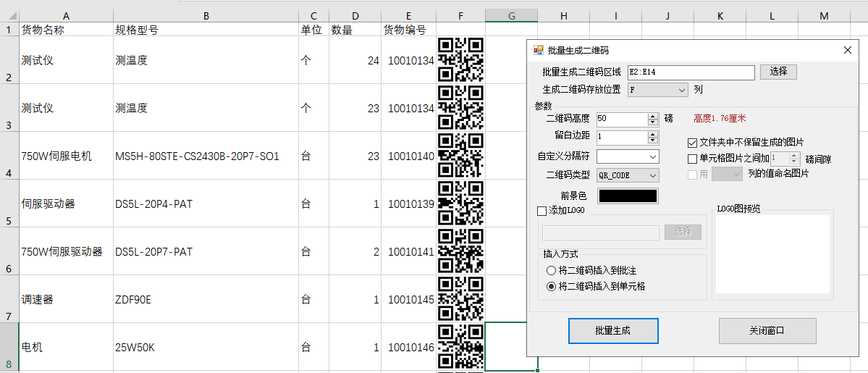
Task: Click the 留白边距 value field
Action: 622,137
